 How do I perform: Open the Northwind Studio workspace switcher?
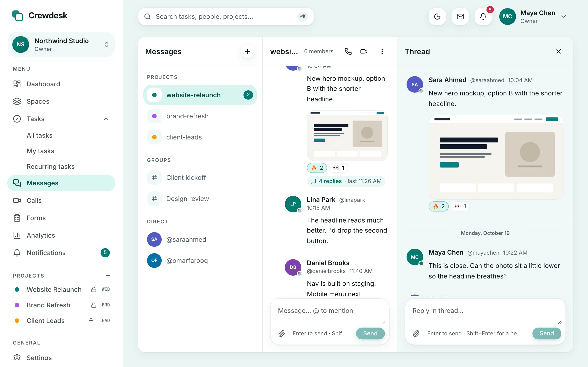pos(61,44)
